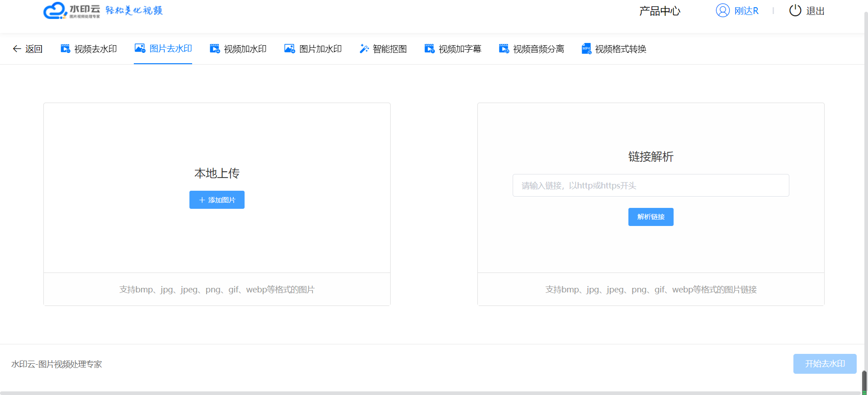Click the 返回 link
The image size is (868, 395).
(28, 49)
